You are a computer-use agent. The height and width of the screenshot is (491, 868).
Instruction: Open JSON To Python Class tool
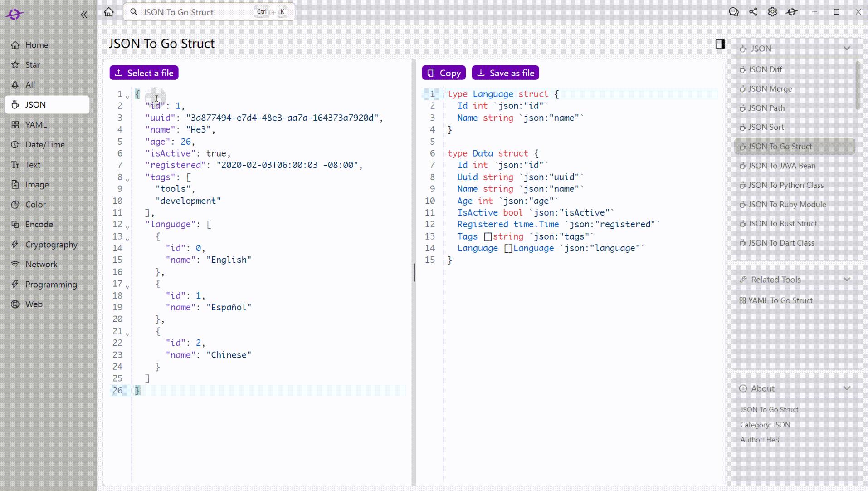click(x=785, y=185)
